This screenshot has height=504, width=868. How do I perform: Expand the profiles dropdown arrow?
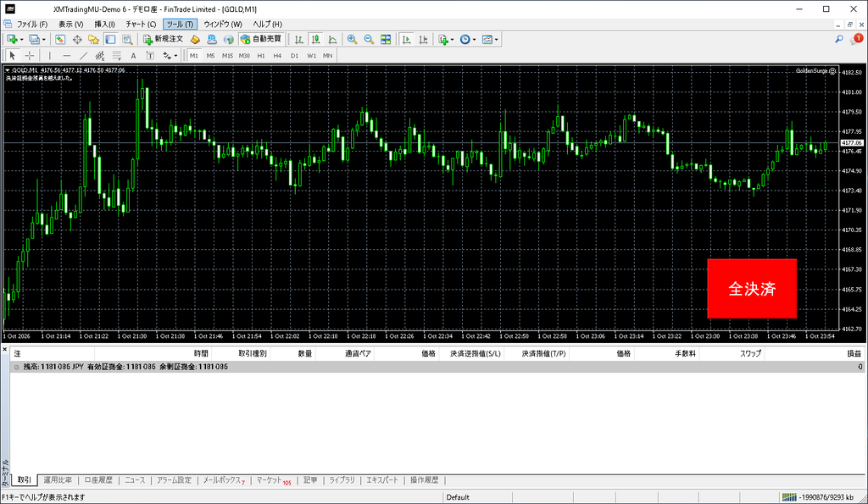point(44,40)
